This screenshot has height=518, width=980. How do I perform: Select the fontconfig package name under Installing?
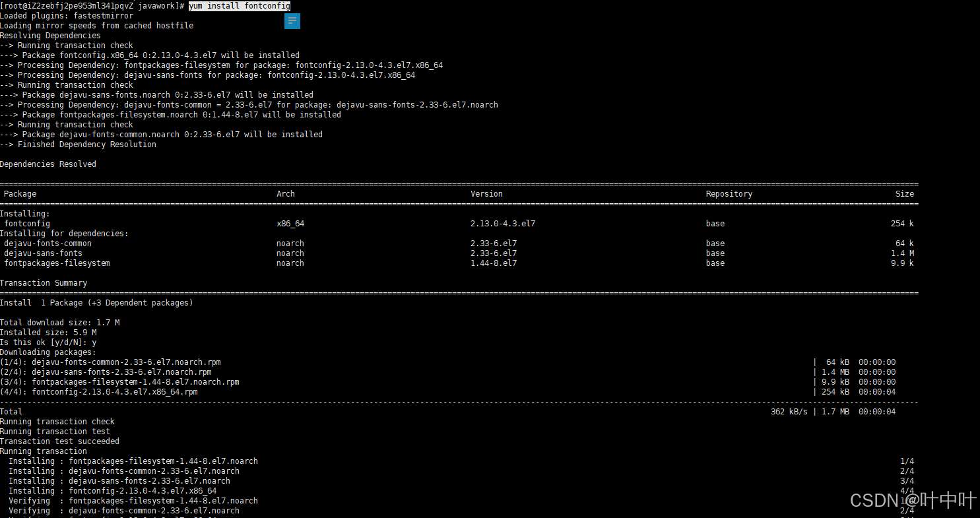coord(26,223)
